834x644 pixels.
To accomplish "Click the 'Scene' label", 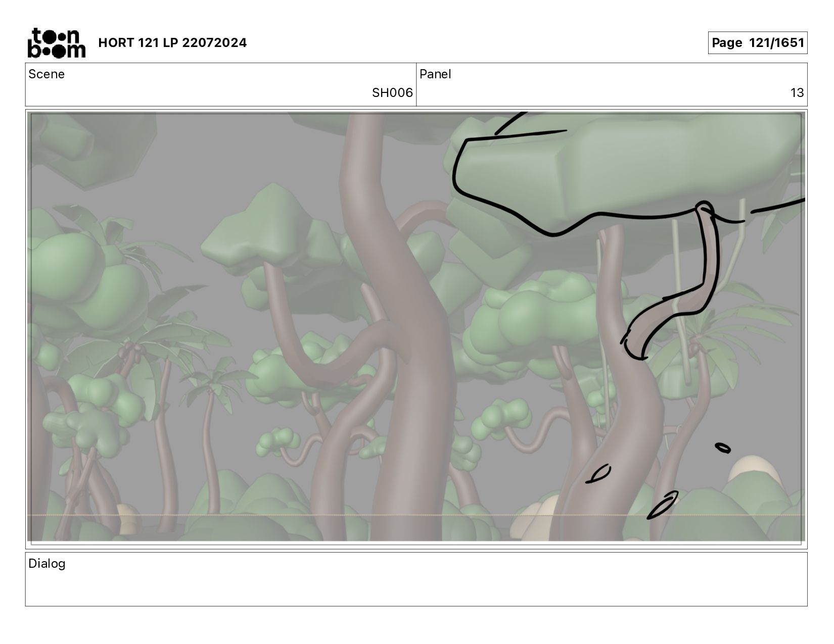I will [x=47, y=74].
